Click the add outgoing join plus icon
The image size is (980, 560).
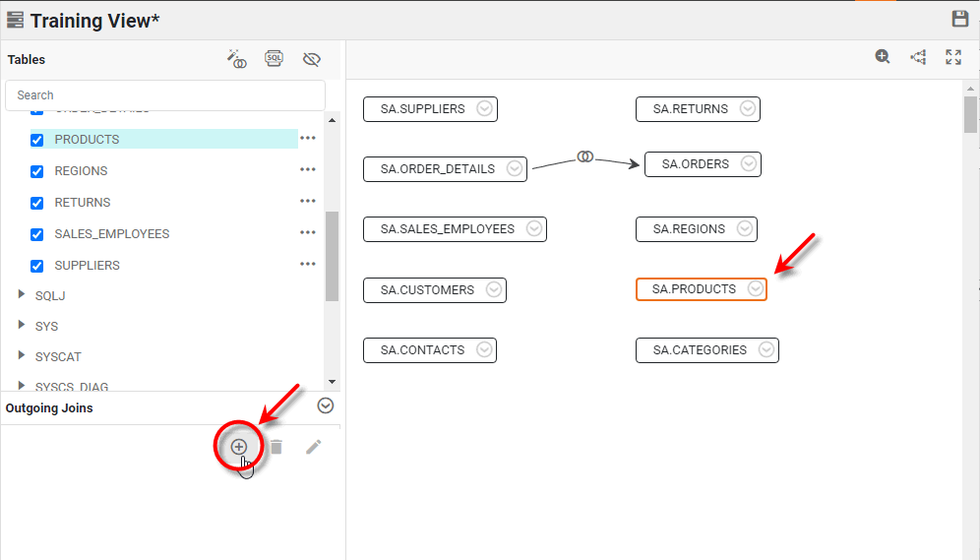[238, 447]
